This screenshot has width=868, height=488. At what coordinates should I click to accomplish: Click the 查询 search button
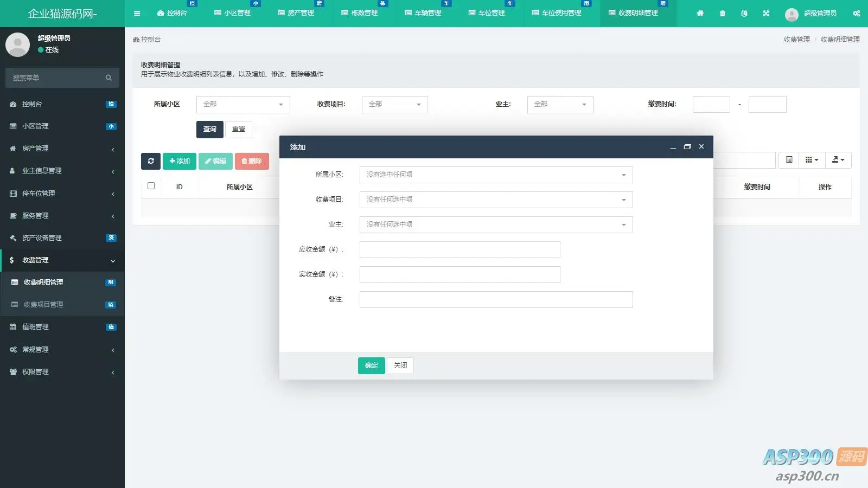click(210, 129)
